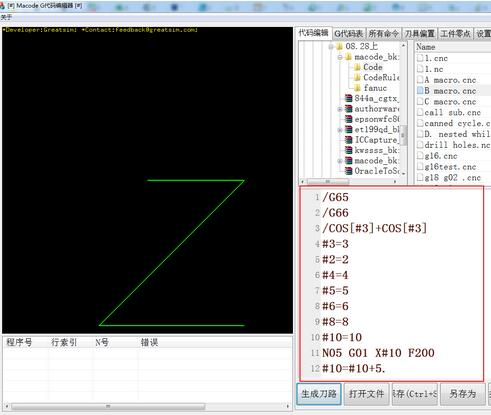Click the authorware archive icon
The width and height of the screenshot is (491, 415).
[348, 109]
